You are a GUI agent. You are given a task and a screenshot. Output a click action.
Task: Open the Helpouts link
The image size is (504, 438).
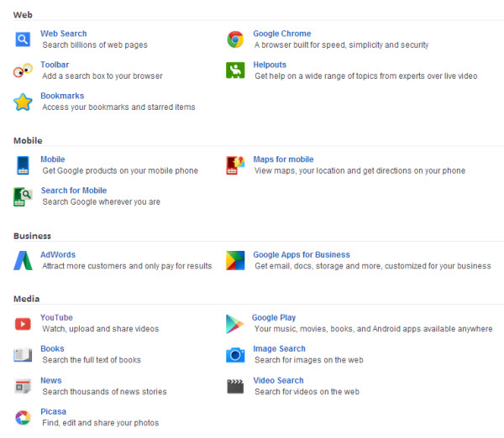click(270, 65)
